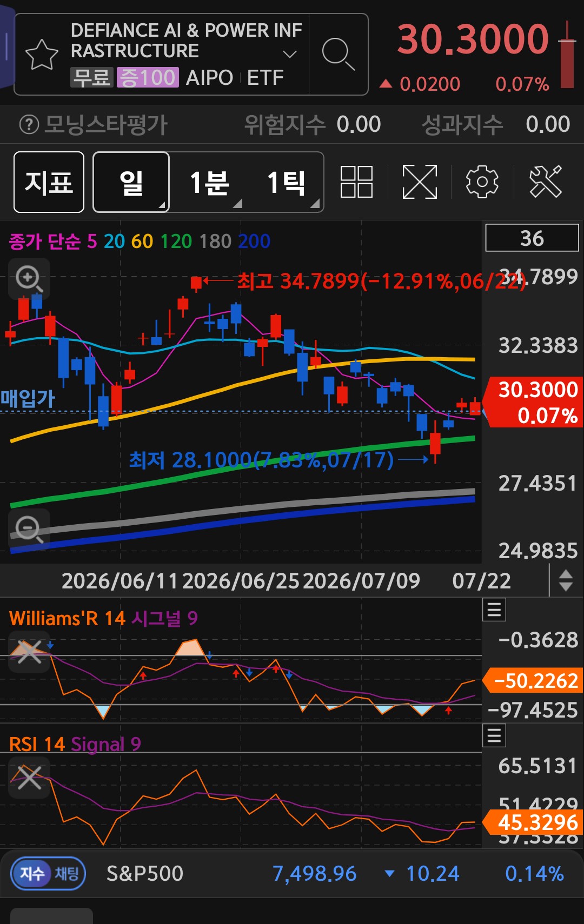Screen dimensions: 584x924
Task: Add ETF to favorites with star icon
Action: 42,55
